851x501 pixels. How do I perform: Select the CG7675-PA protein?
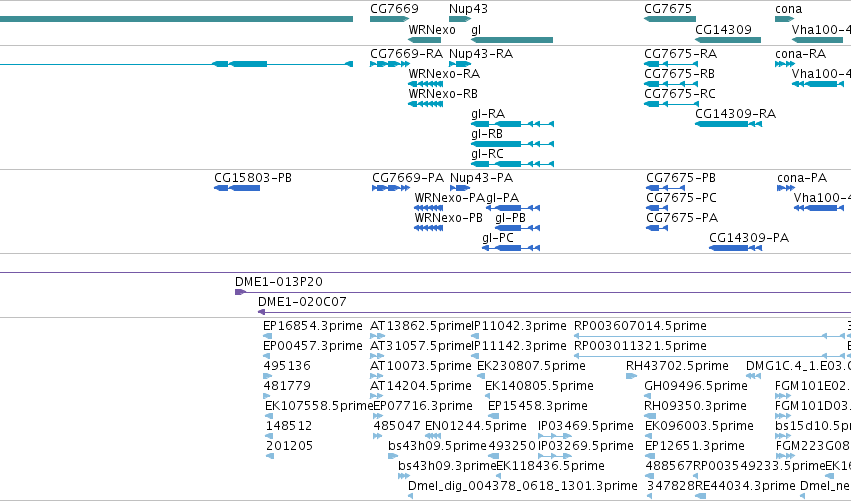657,228
